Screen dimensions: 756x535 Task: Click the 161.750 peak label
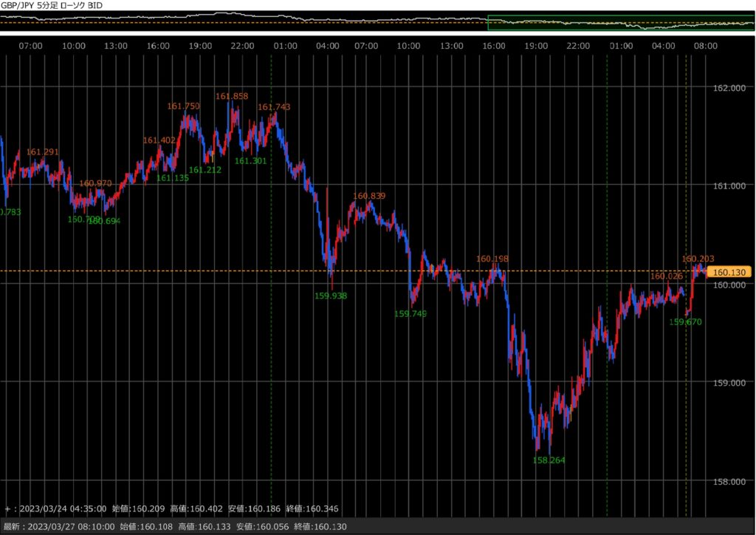(183, 106)
